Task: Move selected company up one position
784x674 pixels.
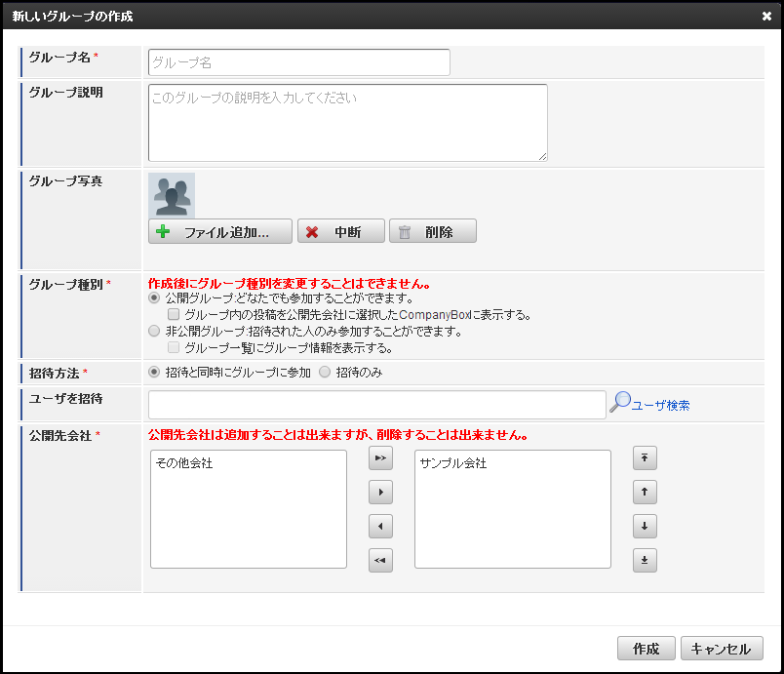Action: pyautogui.click(x=645, y=492)
